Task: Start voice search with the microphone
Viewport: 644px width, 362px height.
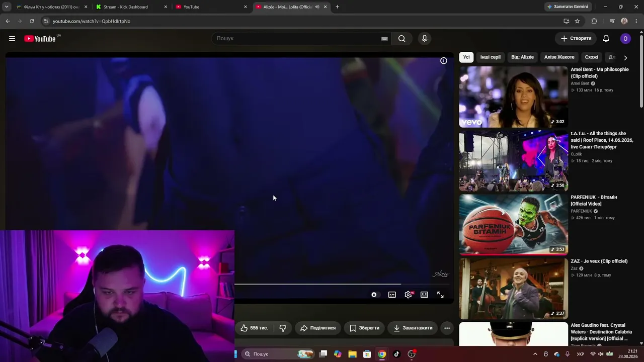Action: (x=425, y=39)
